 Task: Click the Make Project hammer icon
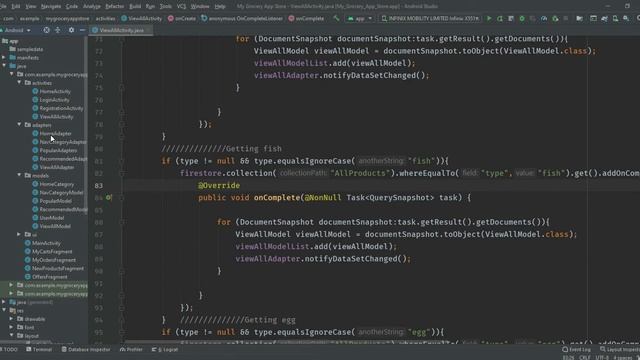click(336, 18)
